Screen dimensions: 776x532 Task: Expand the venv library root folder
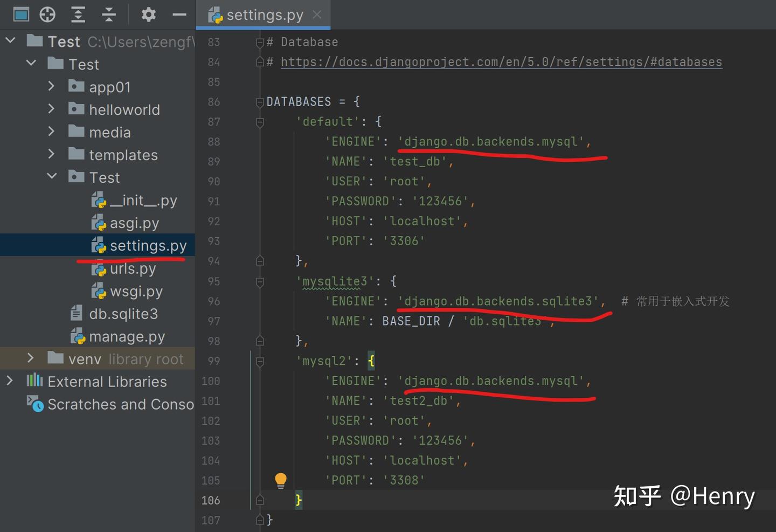(x=31, y=358)
